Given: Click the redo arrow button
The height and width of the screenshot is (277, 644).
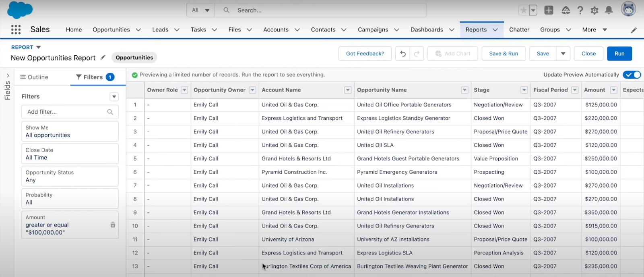Looking at the screenshot, I should [x=417, y=54].
